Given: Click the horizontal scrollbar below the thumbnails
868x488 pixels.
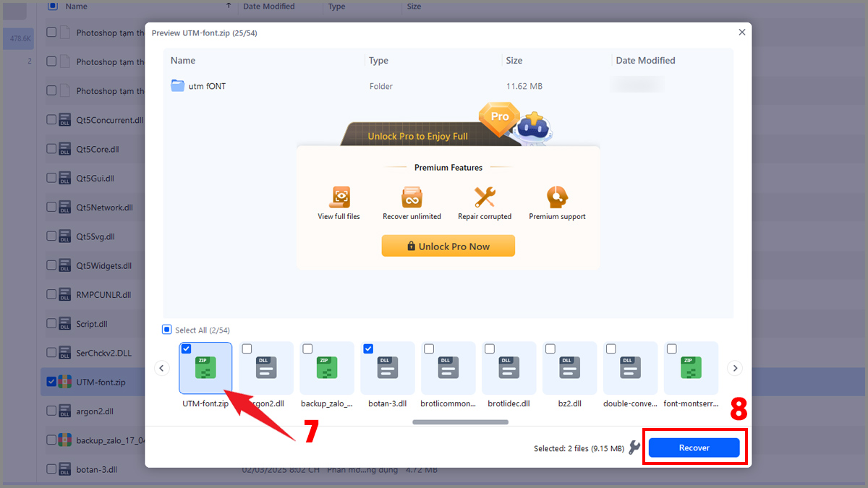Looking at the screenshot, I should click(x=460, y=421).
